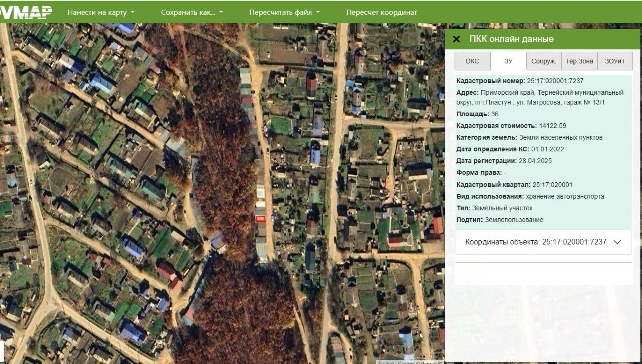The width and height of the screenshot is (642, 364).
Task: Switch to the Сооруж. tab
Action: [544, 61]
